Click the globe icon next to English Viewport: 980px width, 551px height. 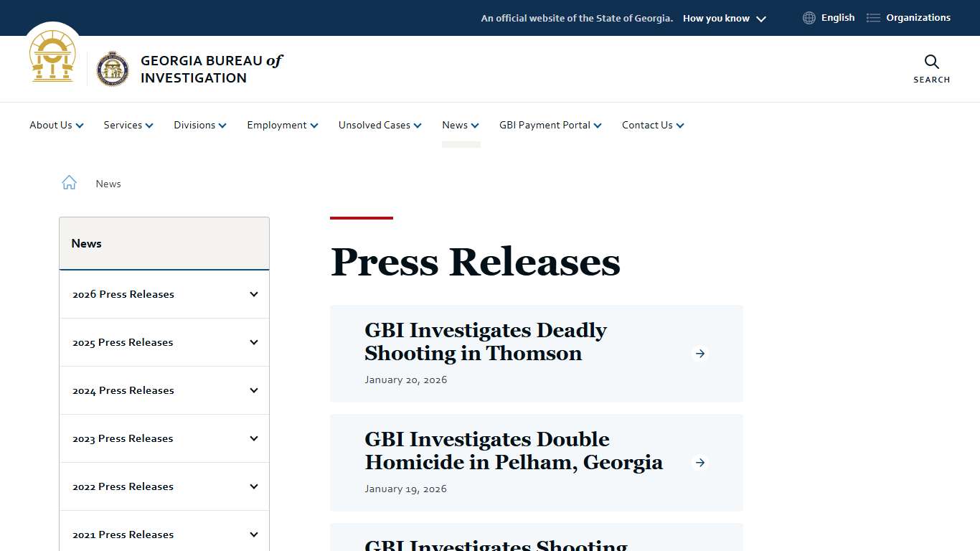pyautogui.click(x=809, y=17)
